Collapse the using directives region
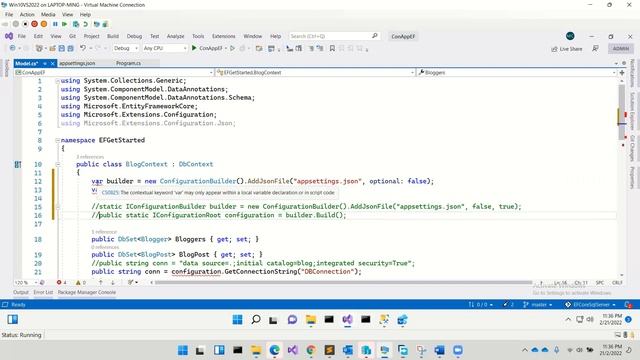 coord(58,81)
